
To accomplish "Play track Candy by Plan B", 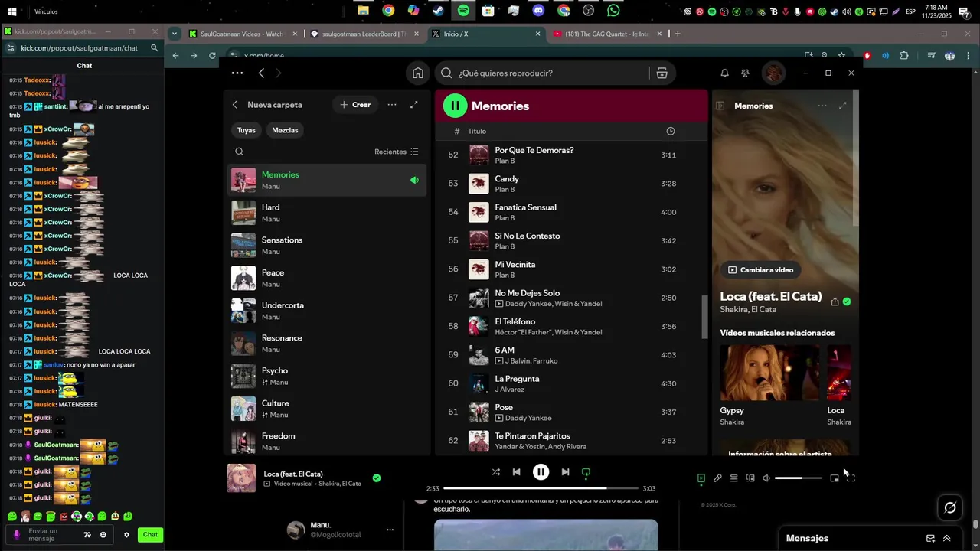I will point(571,184).
